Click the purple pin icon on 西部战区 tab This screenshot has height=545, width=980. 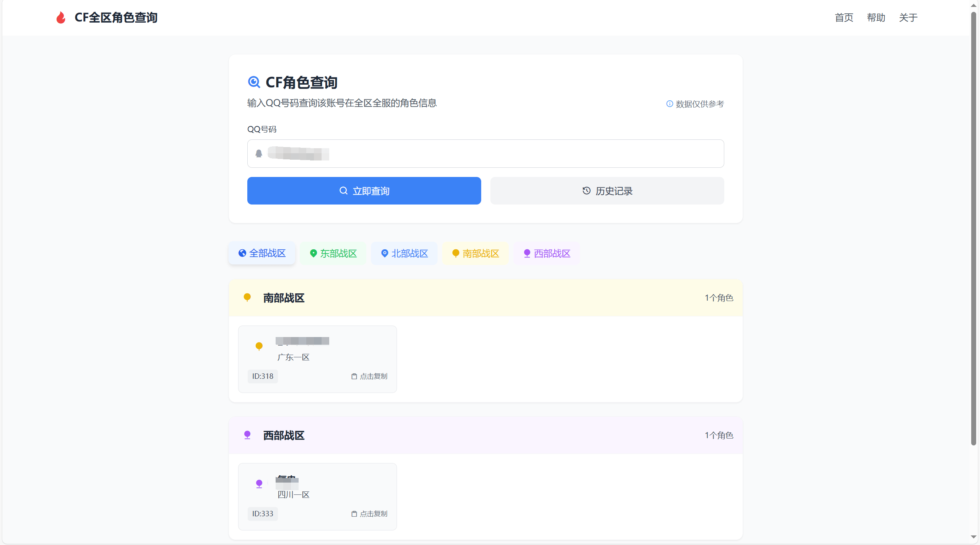tap(527, 253)
